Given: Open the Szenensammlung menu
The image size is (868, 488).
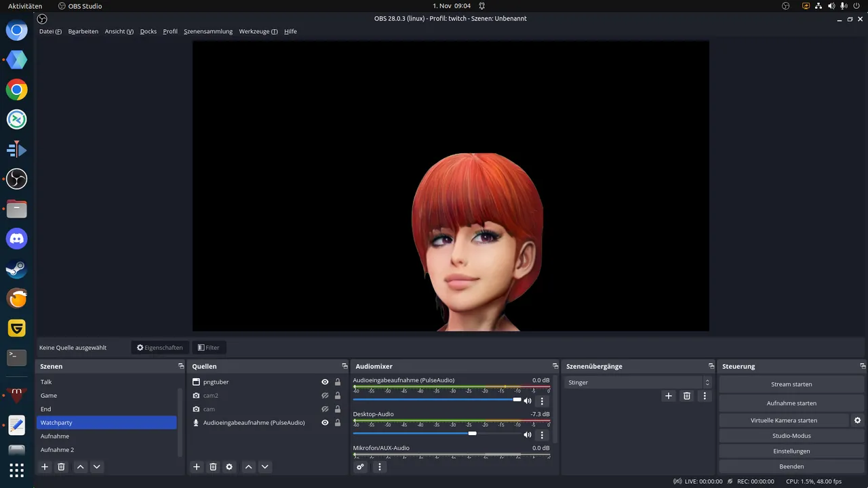Looking at the screenshot, I should click(208, 31).
